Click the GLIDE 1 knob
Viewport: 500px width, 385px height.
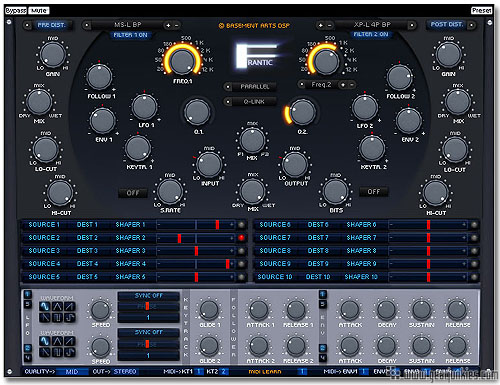click(209, 309)
